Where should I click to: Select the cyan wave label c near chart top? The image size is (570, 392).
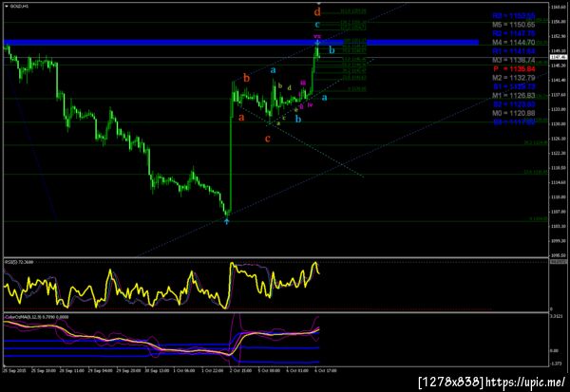click(317, 25)
